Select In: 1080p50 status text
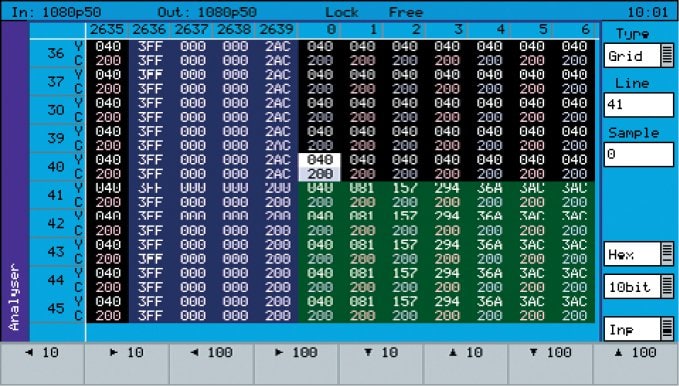 (x=56, y=12)
